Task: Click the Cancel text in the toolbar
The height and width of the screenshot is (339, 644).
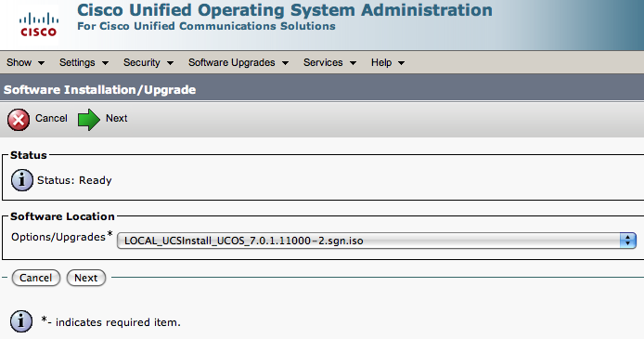Action: [x=51, y=118]
